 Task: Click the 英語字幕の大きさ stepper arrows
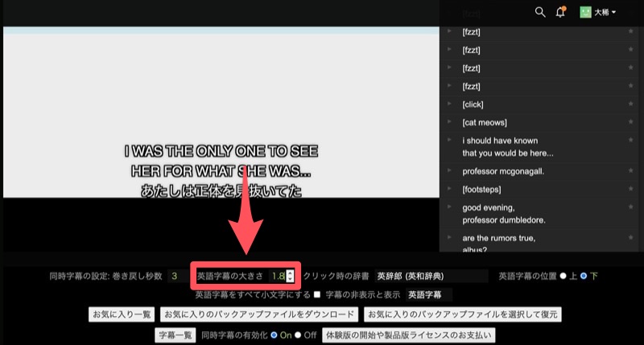tap(290, 276)
